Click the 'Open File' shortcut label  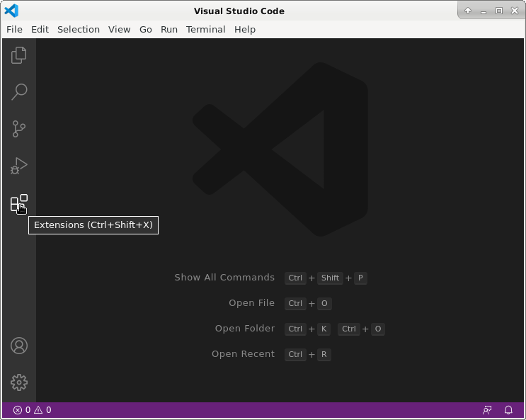251,303
